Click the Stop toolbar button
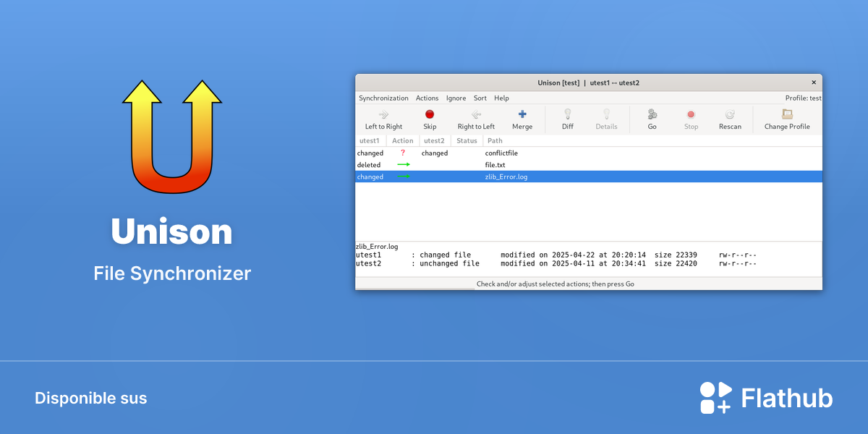Image resolution: width=868 pixels, height=434 pixels. [x=691, y=119]
